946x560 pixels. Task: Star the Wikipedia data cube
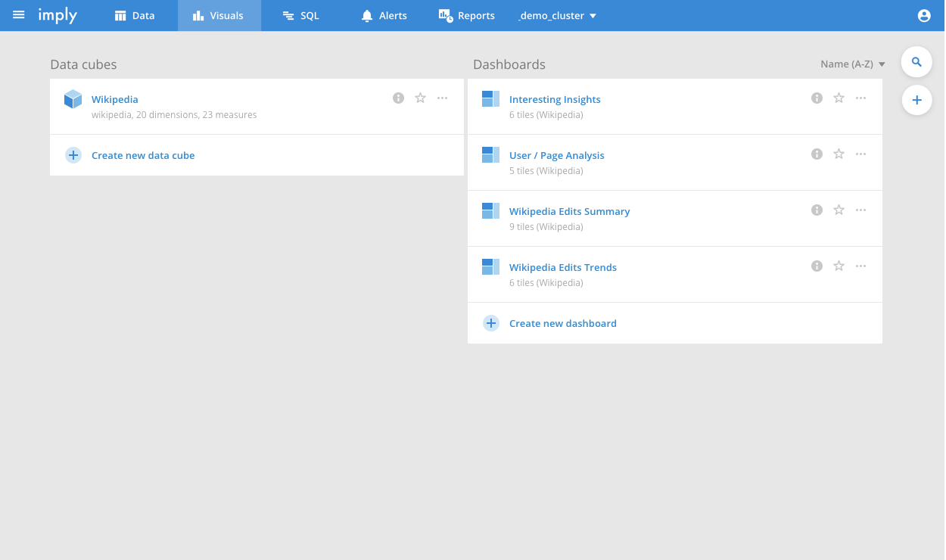(420, 98)
